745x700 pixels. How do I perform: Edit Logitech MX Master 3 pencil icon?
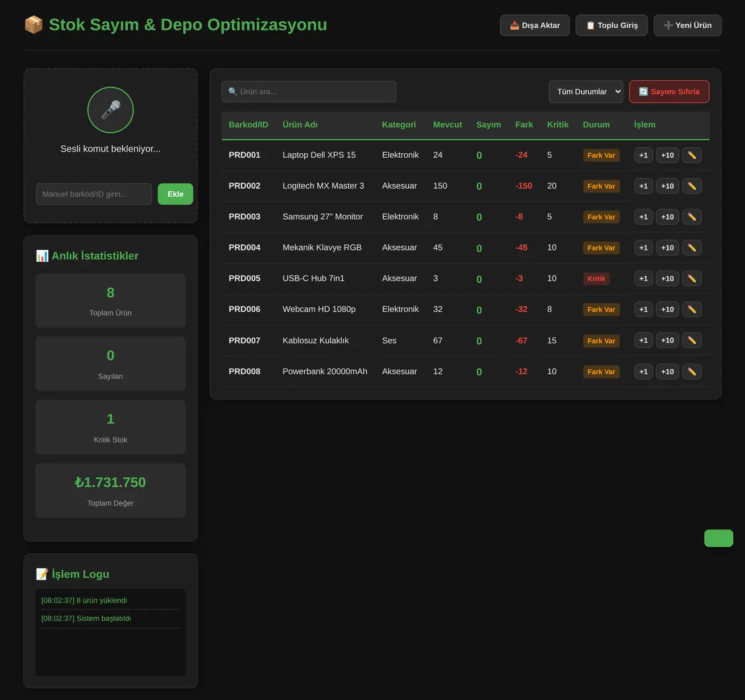[x=692, y=186]
